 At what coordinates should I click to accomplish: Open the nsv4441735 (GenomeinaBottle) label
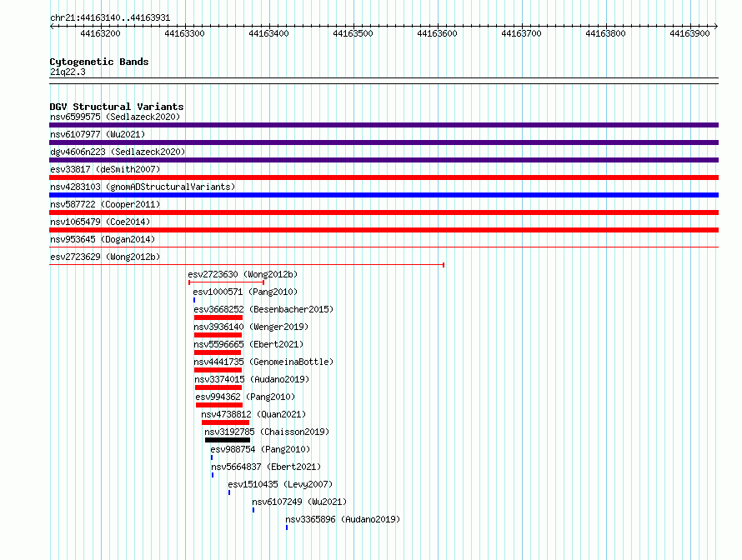[263, 362]
